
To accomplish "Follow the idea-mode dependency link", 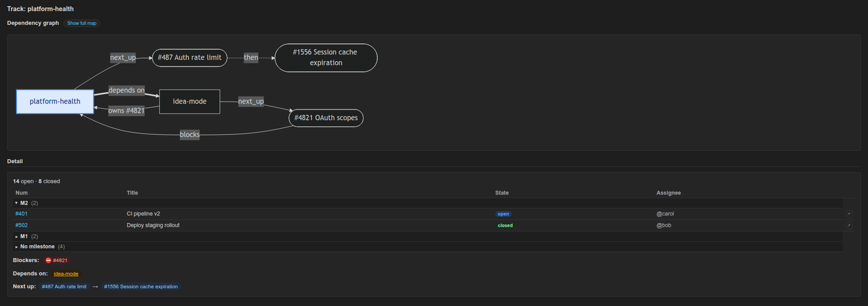I will 66,273.
